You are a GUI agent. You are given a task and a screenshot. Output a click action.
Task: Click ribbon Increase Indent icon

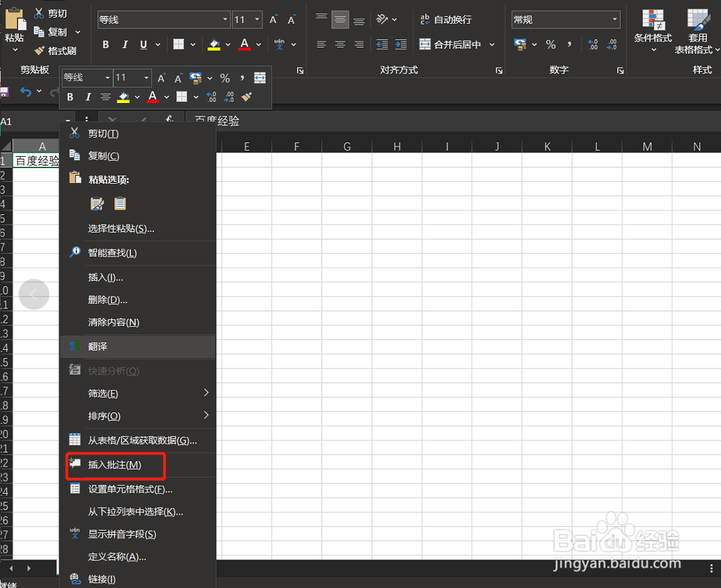pyautogui.click(x=401, y=45)
